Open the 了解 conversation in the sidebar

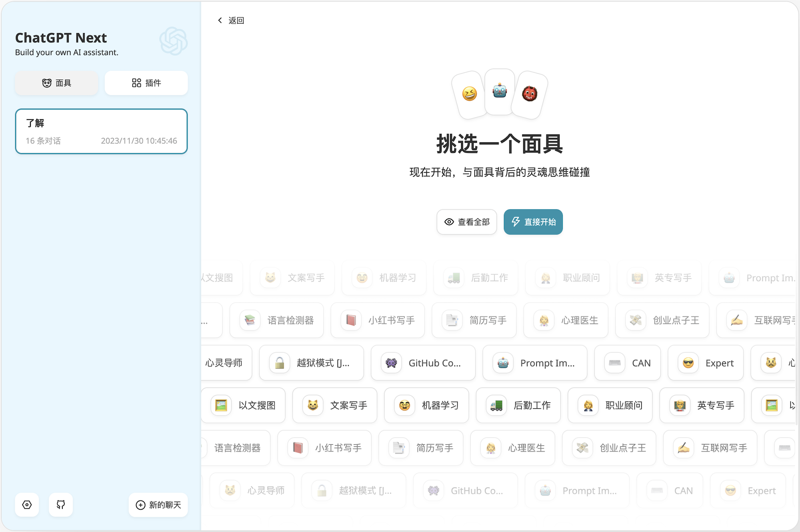pyautogui.click(x=101, y=131)
